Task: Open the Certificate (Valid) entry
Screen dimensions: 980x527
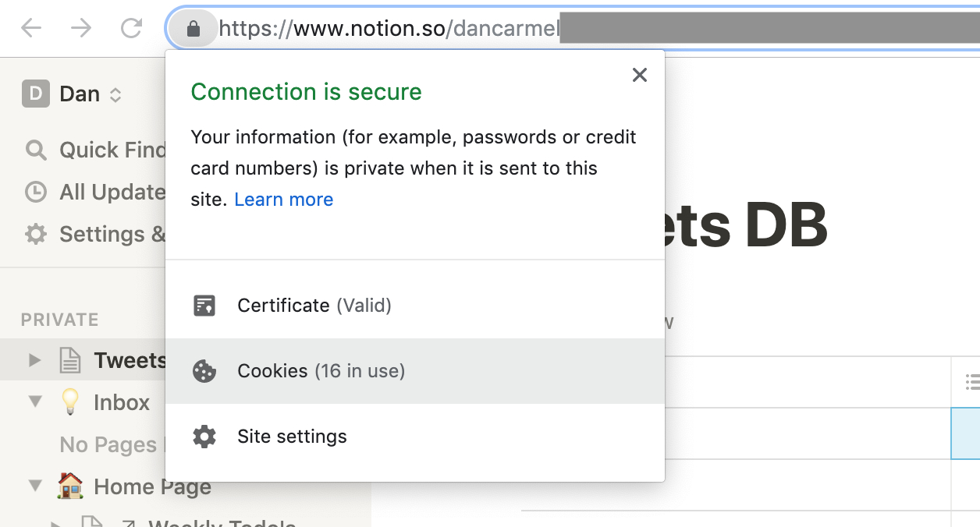Action: coord(314,306)
